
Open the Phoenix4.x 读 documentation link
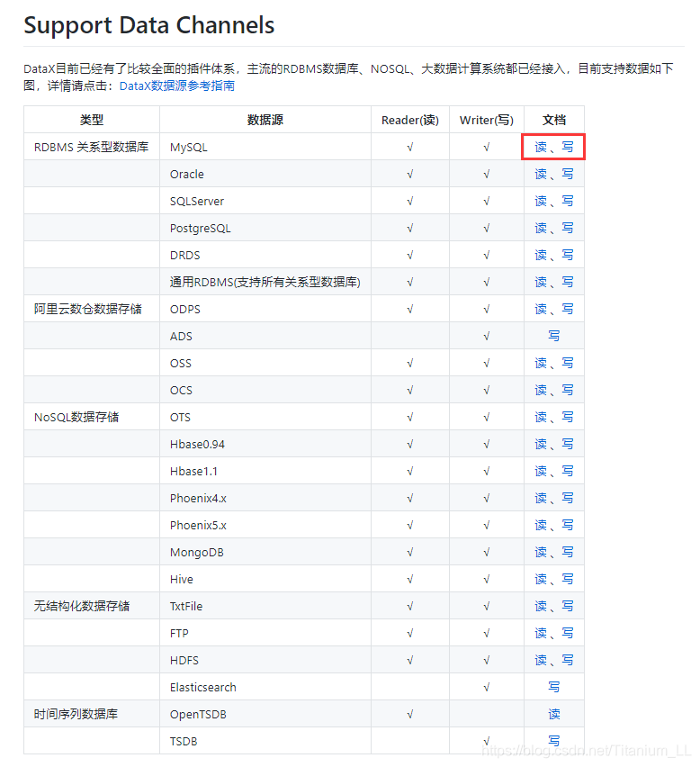pyautogui.click(x=541, y=498)
